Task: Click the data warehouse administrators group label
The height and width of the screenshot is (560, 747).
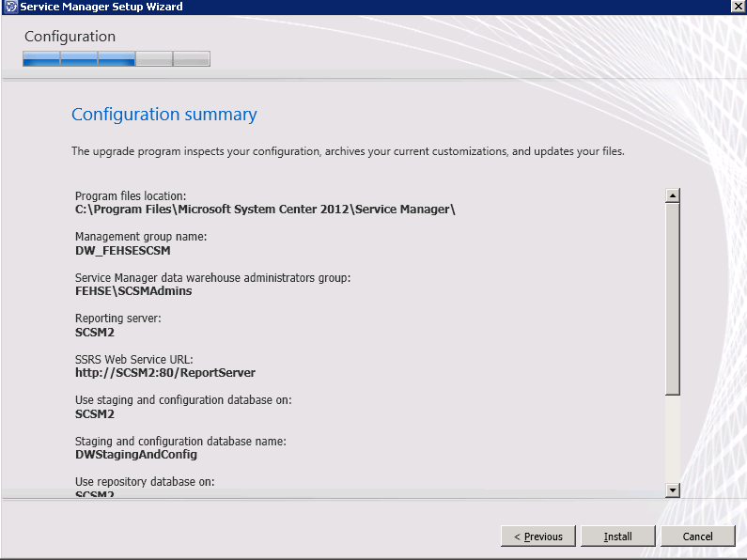Action: click(x=213, y=277)
